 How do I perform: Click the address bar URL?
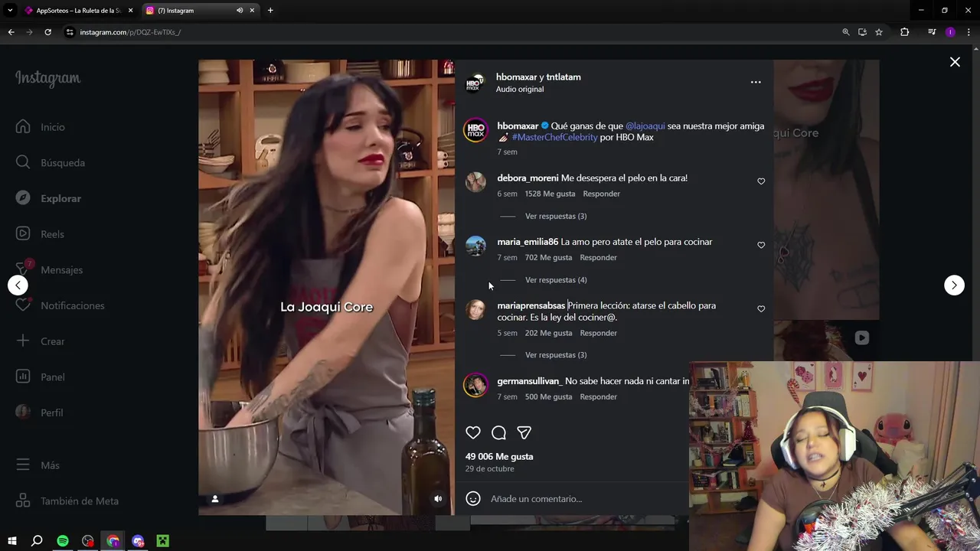coord(130,32)
